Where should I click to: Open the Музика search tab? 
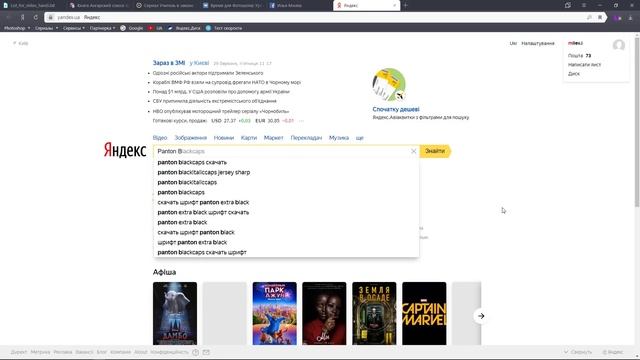339,138
